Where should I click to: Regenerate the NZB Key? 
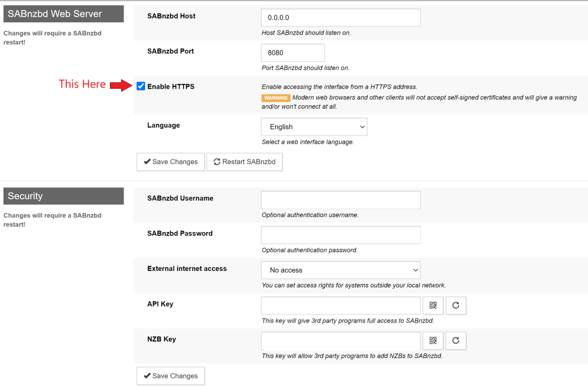pyautogui.click(x=456, y=341)
